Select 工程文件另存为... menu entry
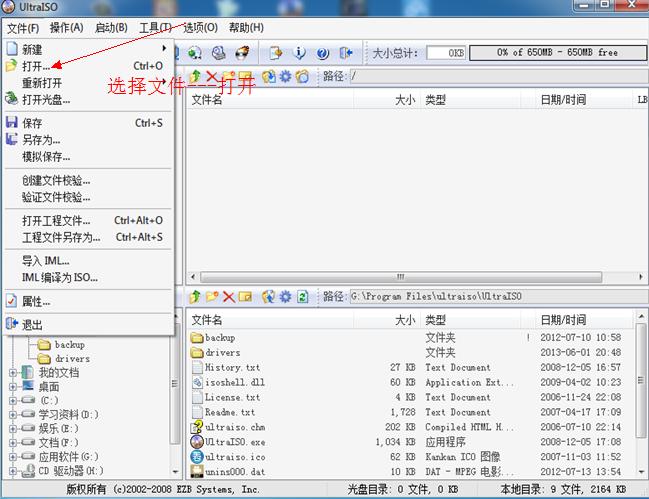The image size is (649, 499). tap(88, 238)
